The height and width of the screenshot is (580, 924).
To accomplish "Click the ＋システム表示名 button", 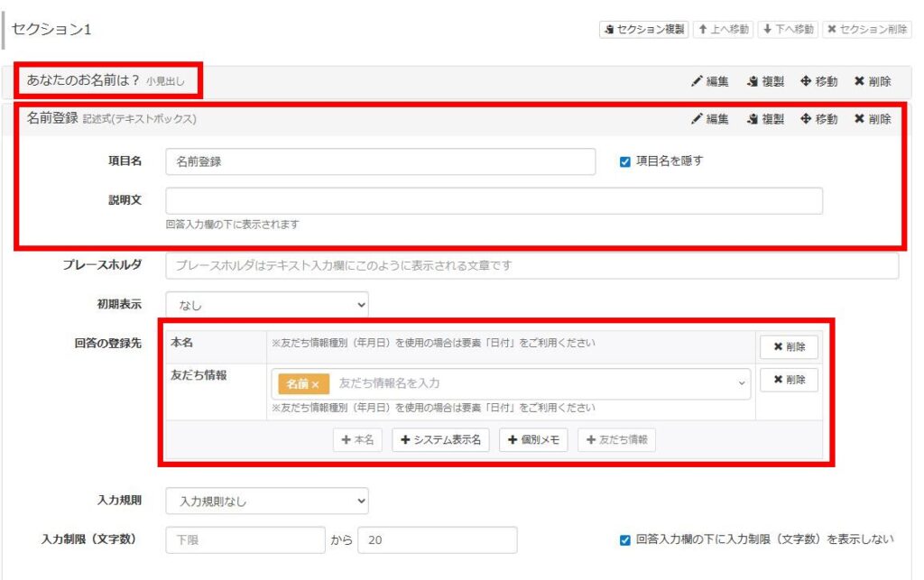I will point(440,440).
